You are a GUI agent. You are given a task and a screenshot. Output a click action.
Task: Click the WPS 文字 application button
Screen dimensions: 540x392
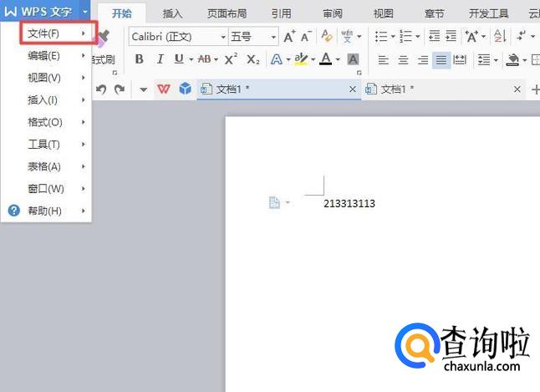[39, 12]
